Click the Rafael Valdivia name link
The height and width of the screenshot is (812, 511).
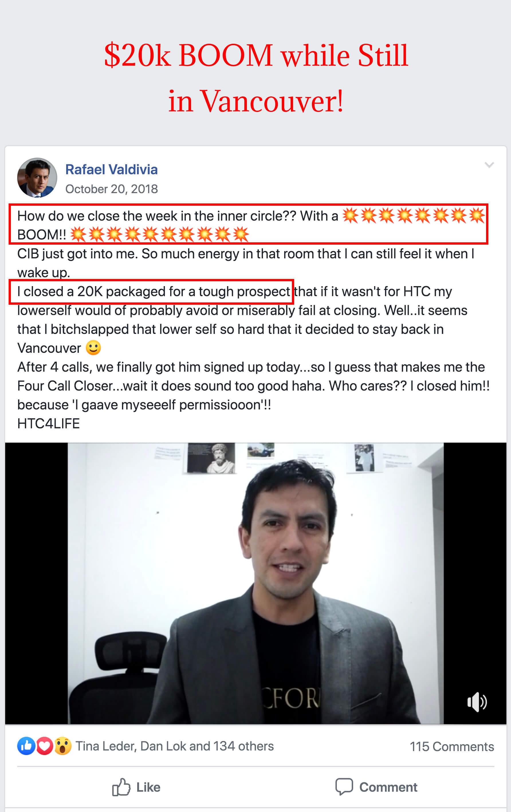pyautogui.click(x=111, y=169)
